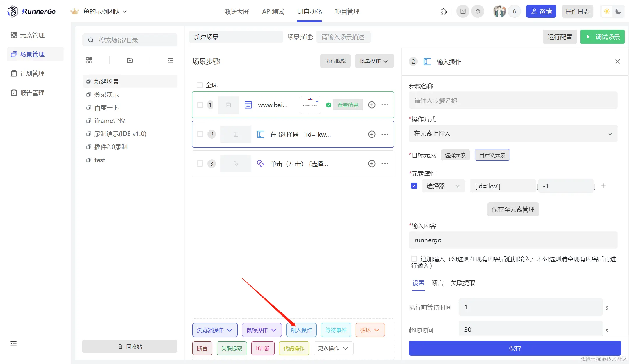Screen dimensions: 629x364
Task: Click the grid view icon in scene panel
Action: pos(89,60)
